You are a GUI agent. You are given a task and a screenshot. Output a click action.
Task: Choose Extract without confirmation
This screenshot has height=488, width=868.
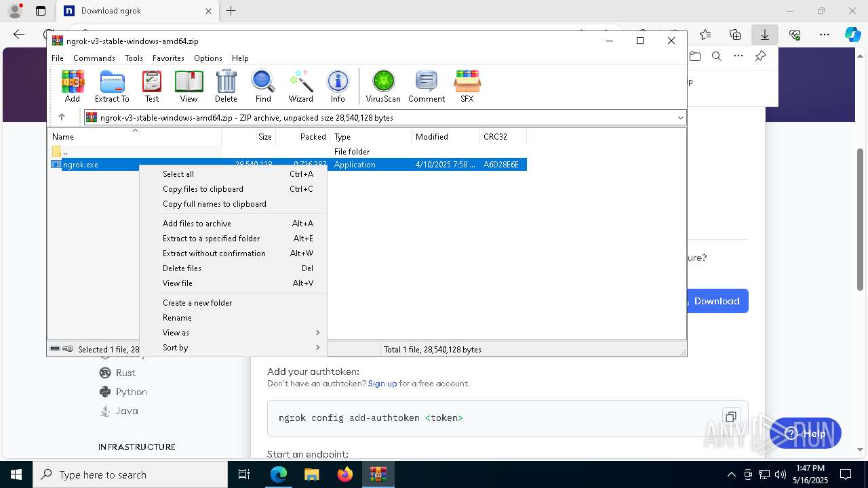click(x=233, y=253)
